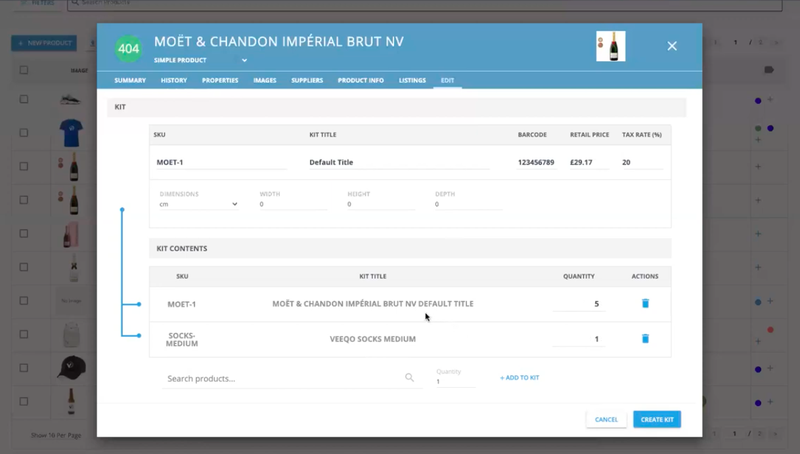Change the retail price £29.17 field
This screenshot has width=800, height=454.
589,162
